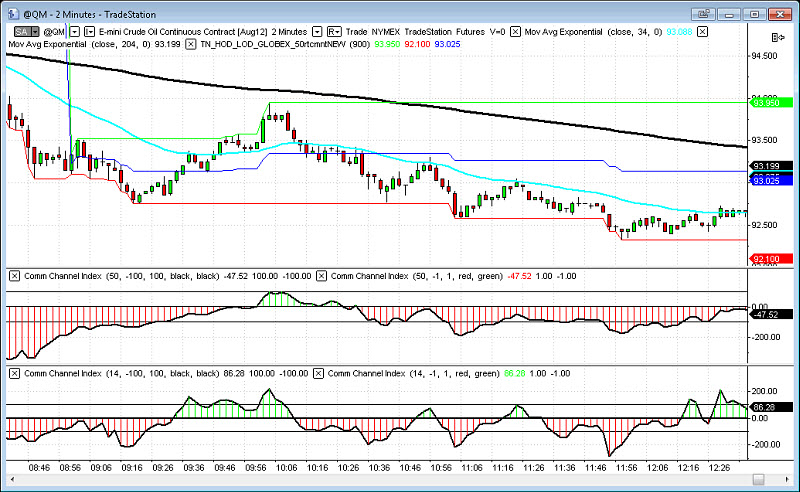Click the 10:06 time axis label
This screenshot has height=492, width=800.
(x=287, y=468)
